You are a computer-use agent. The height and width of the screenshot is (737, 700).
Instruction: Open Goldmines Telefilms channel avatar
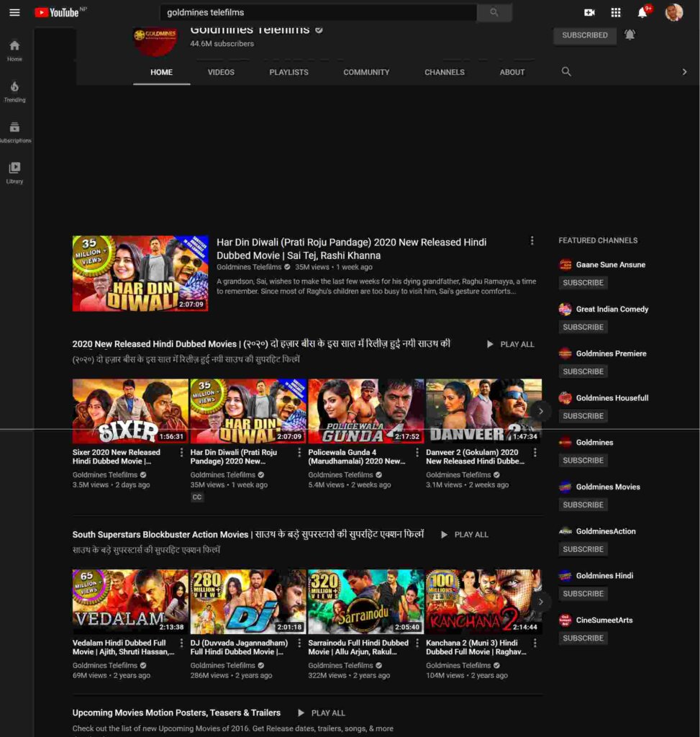(x=155, y=41)
